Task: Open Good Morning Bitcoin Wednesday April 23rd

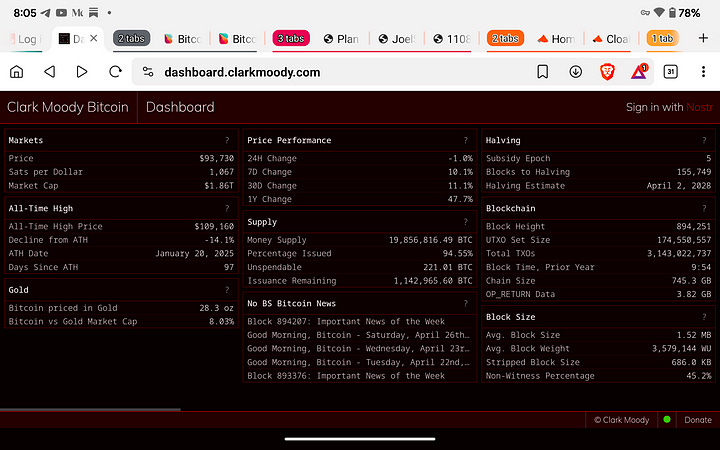Action: click(x=358, y=349)
